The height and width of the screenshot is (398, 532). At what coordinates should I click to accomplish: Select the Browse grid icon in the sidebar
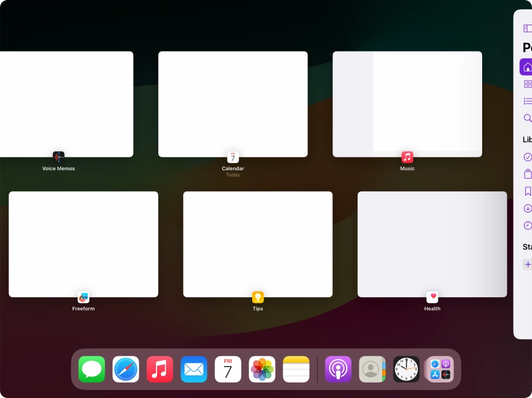click(527, 84)
